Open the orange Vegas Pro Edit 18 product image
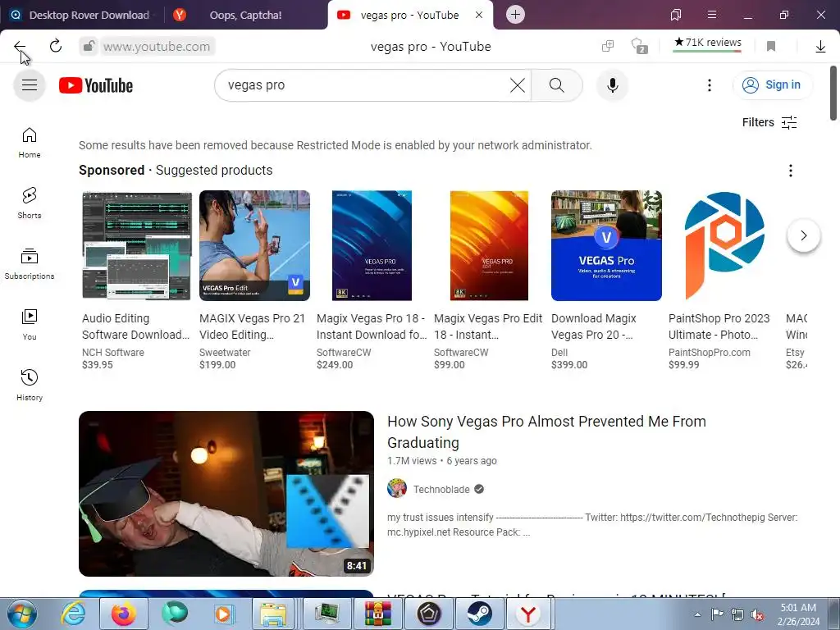This screenshot has width=840, height=630. click(x=489, y=245)
